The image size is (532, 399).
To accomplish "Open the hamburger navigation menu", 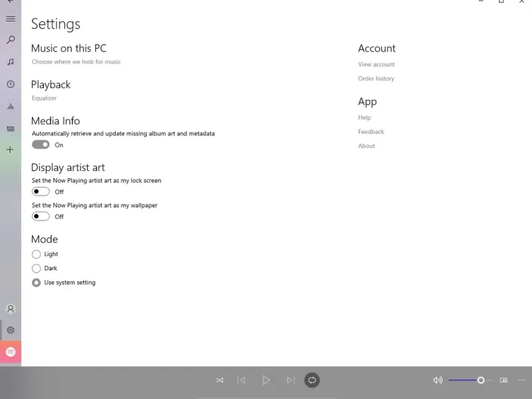I will 11,19.
